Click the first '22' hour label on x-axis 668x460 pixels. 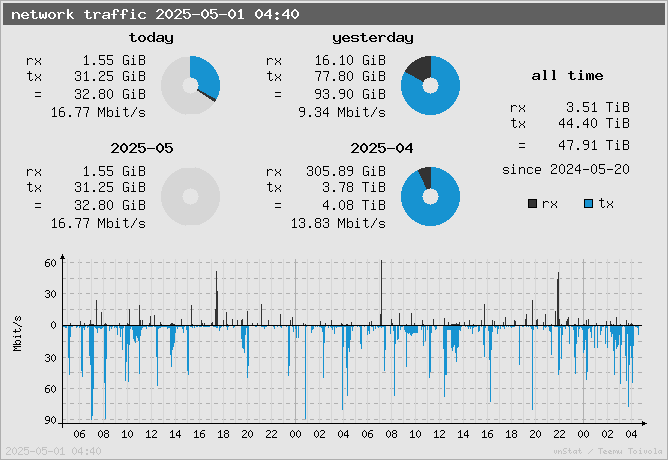point(271,434)
